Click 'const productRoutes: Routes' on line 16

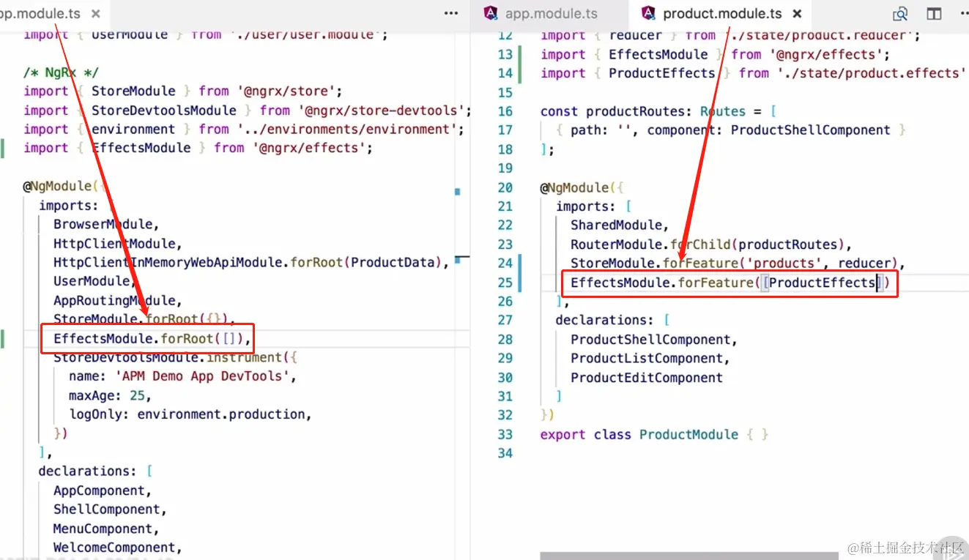point(643,112)
